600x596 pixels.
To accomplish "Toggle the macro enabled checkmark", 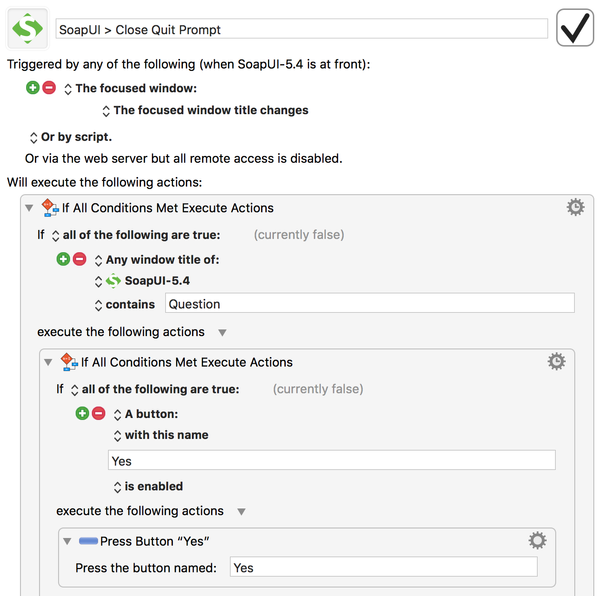I will tap(575, 29).
